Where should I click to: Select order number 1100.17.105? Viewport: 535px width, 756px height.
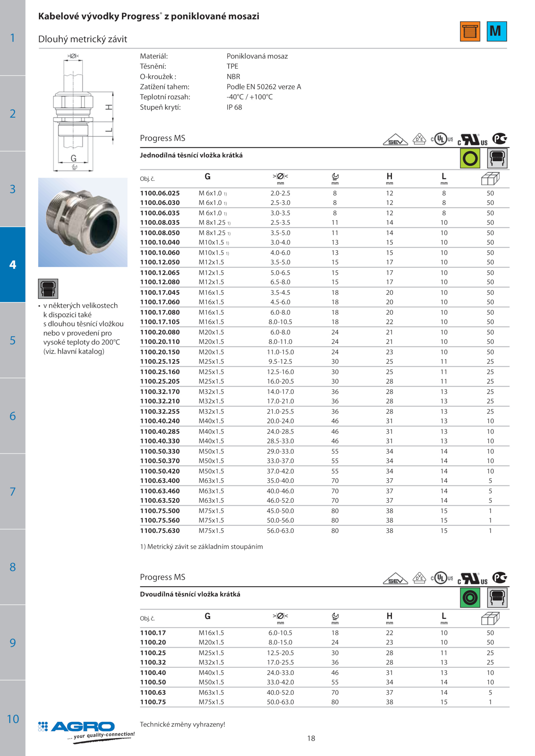click(x=160, y=322)
